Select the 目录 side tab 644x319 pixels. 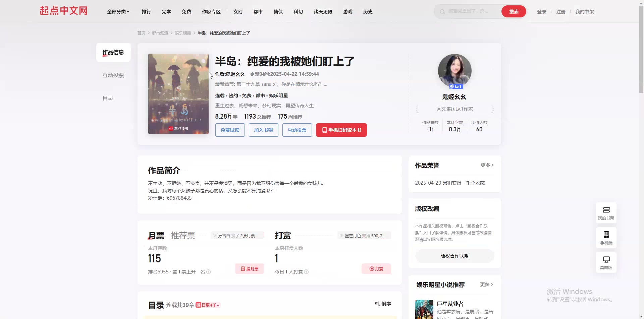pos(108,98)
